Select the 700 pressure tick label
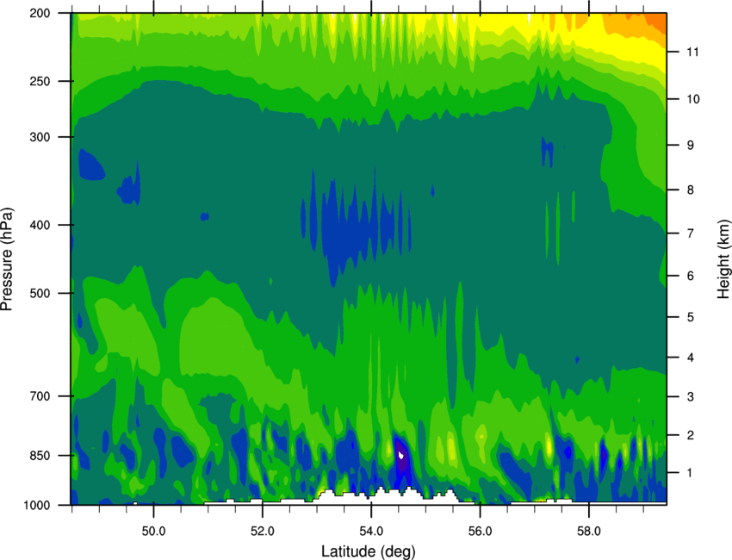 40,395
